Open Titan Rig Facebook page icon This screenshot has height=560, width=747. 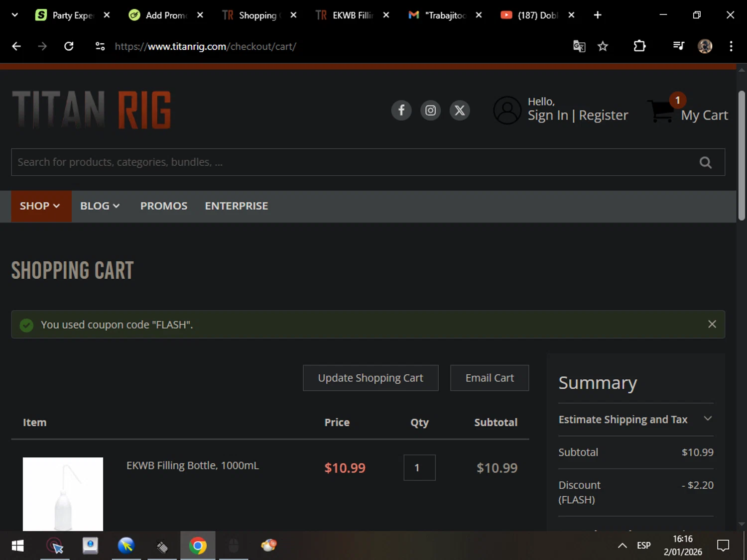click(401, 110)
